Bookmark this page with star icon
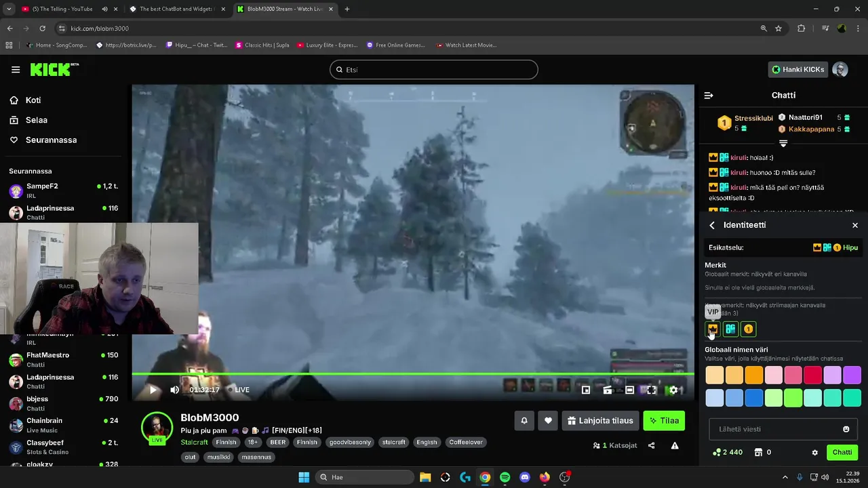The height and width of the screenshot is (488, 868). [x=778, y=28]
